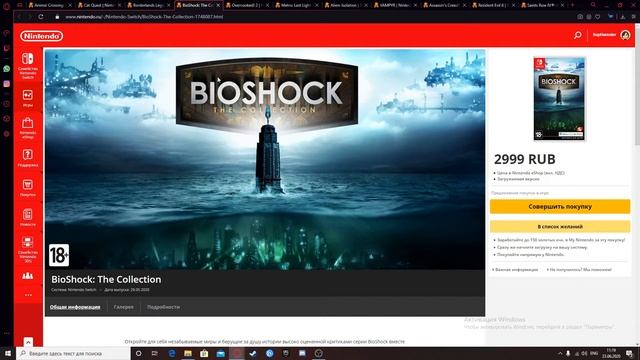Screen dimensions: 640x360
Task: Switch to the Подробности tab
Action: point(163,307)
